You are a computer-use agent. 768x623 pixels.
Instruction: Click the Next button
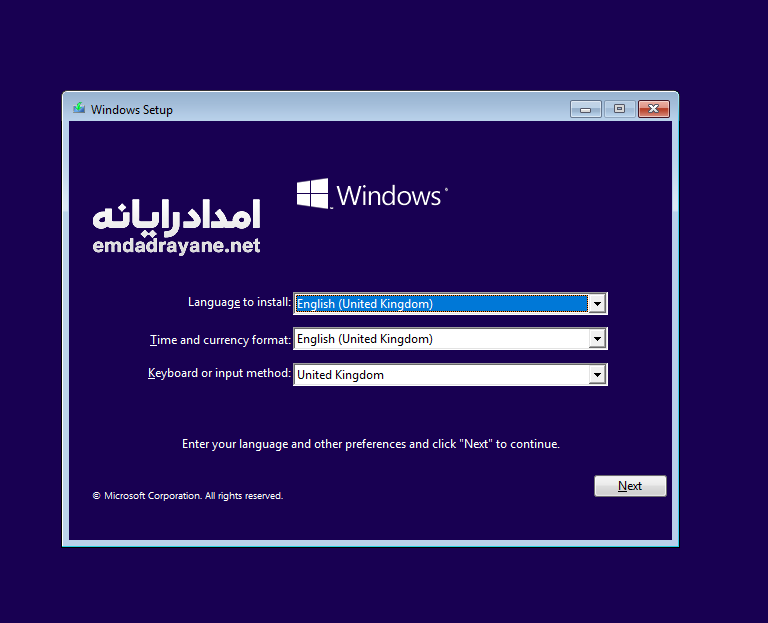[630, 486]
